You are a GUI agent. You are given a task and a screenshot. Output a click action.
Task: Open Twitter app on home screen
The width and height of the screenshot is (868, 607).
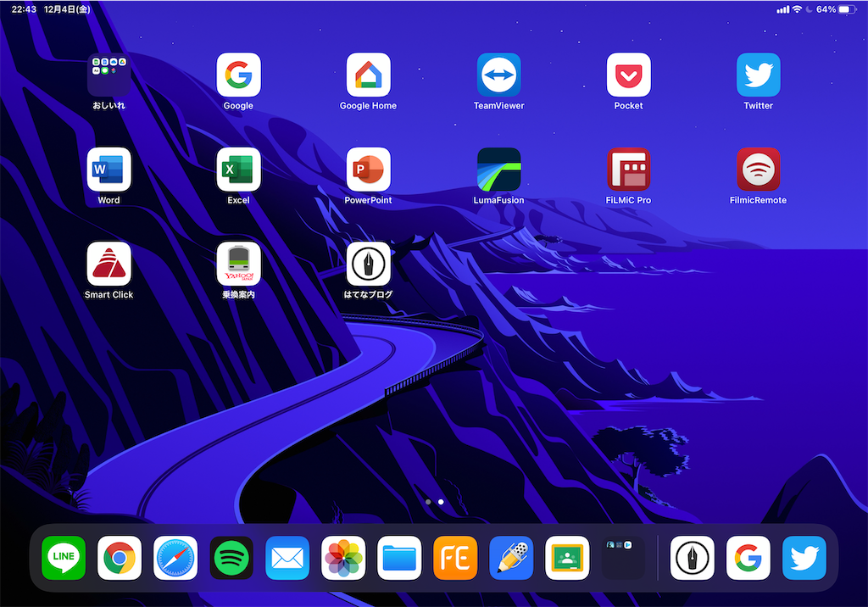point(759,75)
